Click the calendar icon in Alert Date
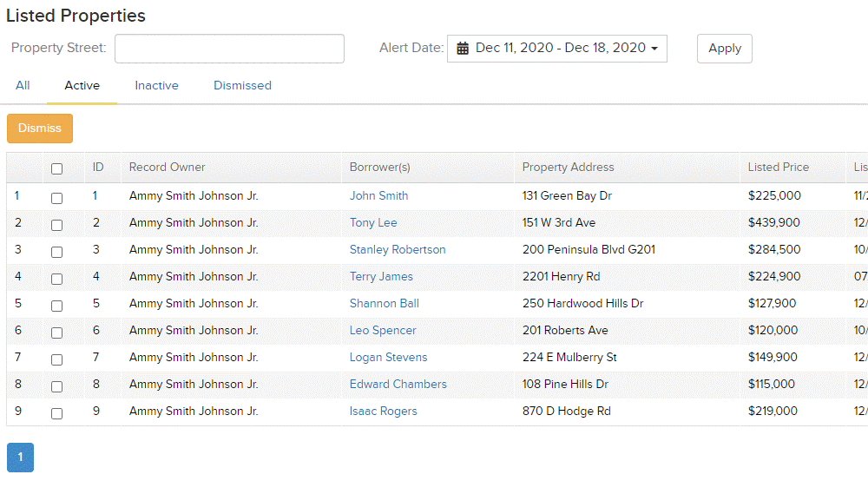The width and height of the screenshot is (868, 481). 463,48
